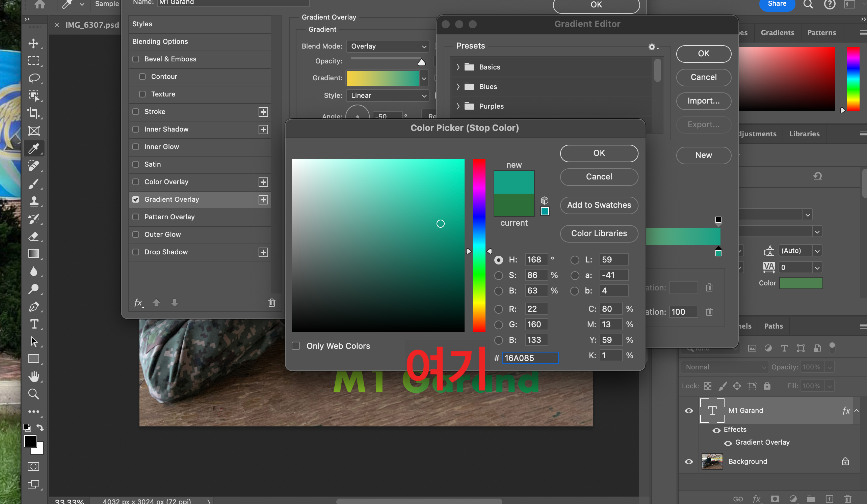Select the Hand tool
The width and height of the screenshot is (867, 504).
click(33, 376)
